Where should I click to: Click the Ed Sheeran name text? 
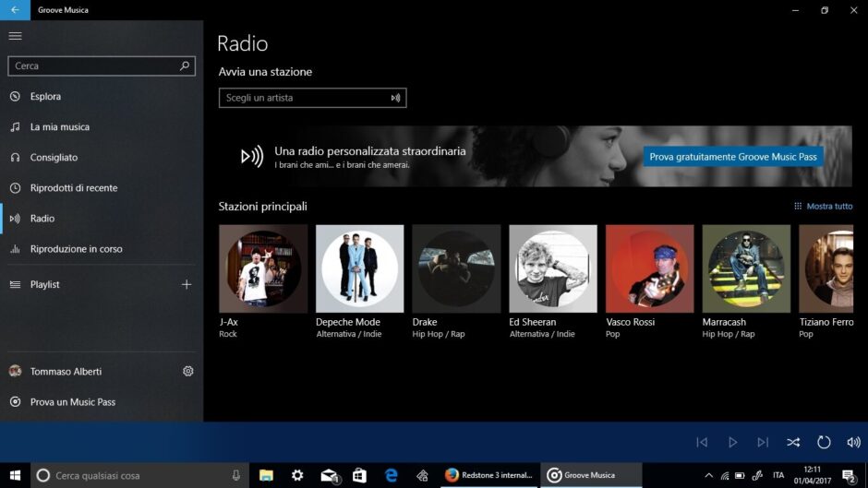click(x=533, y=322)
